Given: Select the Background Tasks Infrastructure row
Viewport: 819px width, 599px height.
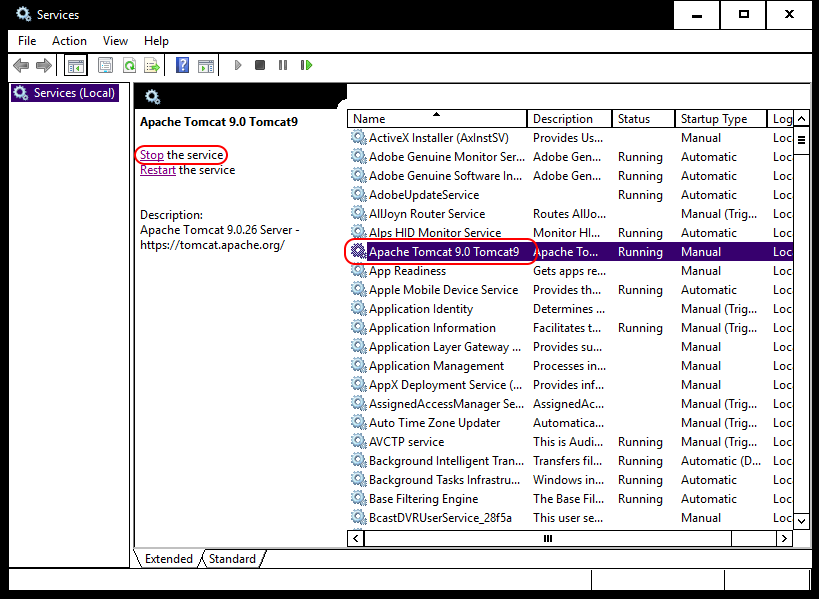Looking at the screenshot, I should coord(571,480).
